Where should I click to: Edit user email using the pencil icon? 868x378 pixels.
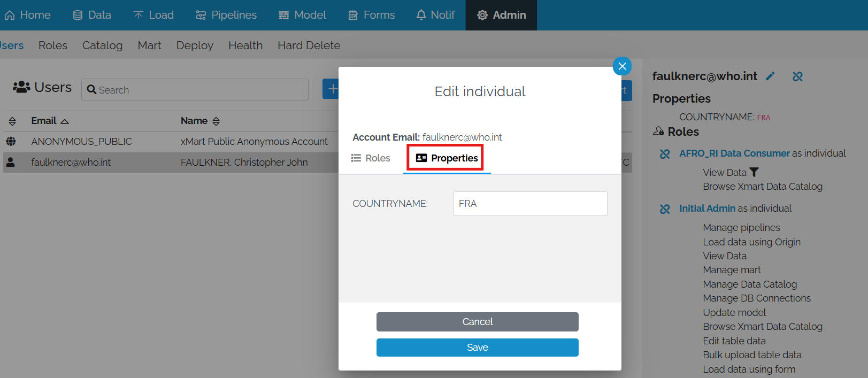[771, 76]
